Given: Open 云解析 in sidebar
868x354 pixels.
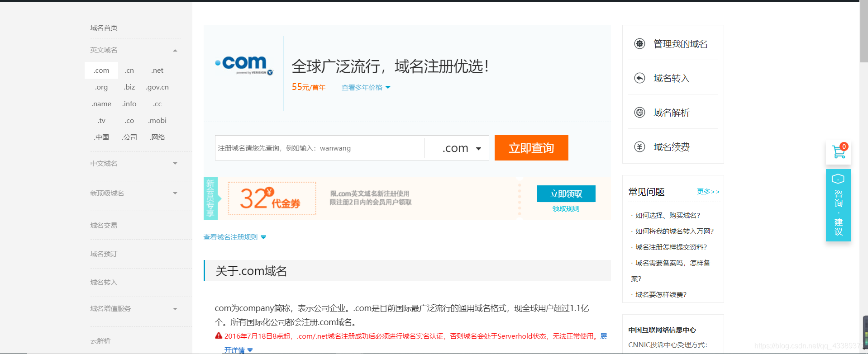Looking at the screenshot, I should click(x=100, y=341).
